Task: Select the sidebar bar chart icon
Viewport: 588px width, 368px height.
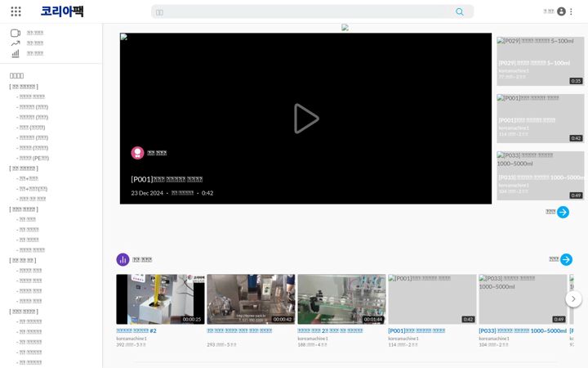Action: pos(16,53)
